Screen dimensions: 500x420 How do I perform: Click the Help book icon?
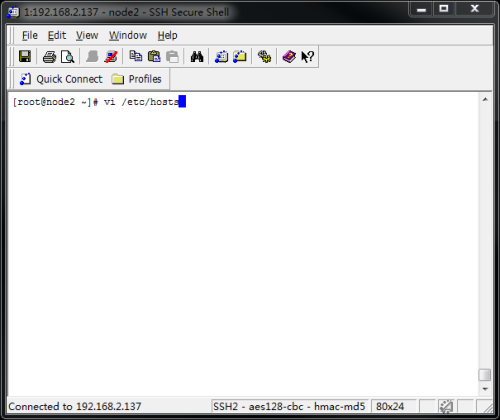(x=289, y=56)
